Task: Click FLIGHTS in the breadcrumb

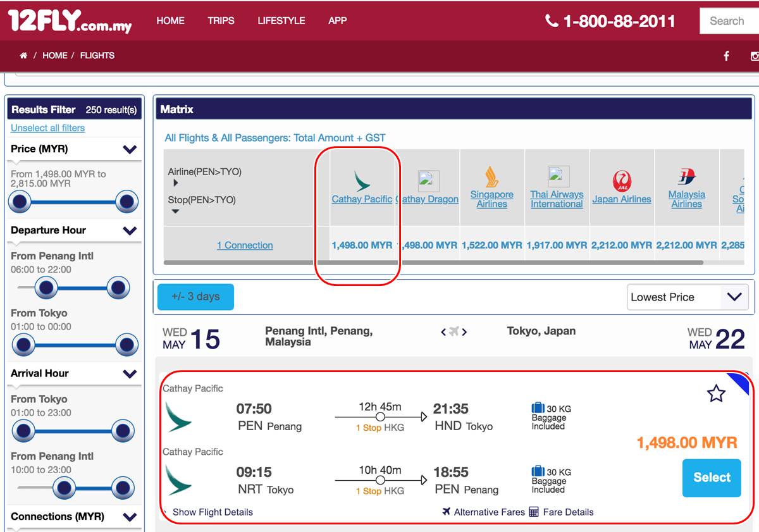Action: tap(97, 56)
